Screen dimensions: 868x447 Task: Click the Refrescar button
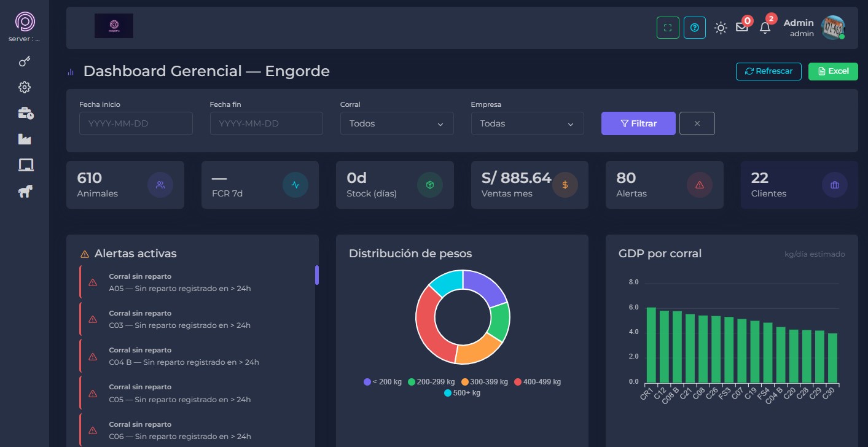pyautogui.click(x=768, y=71)
